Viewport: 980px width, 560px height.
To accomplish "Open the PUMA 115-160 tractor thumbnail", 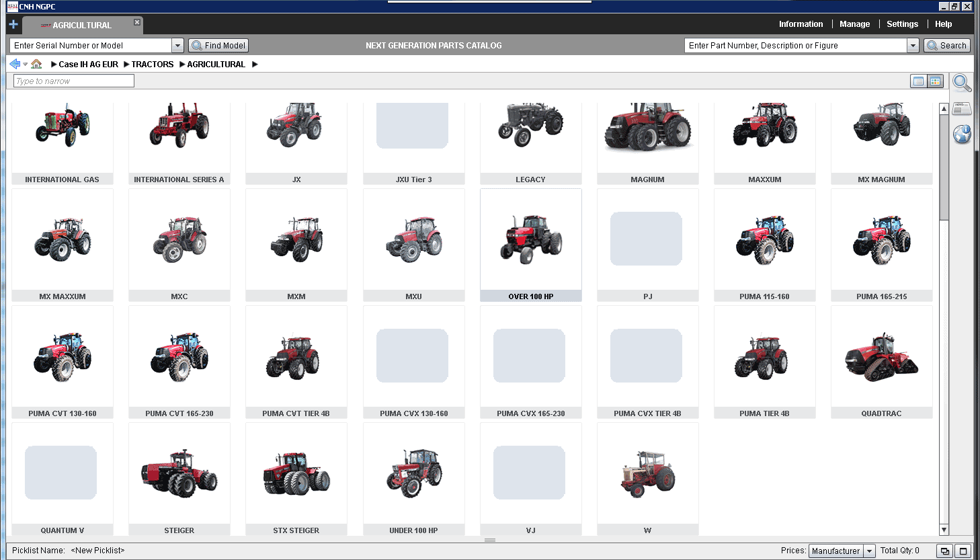I will (765, 245).
